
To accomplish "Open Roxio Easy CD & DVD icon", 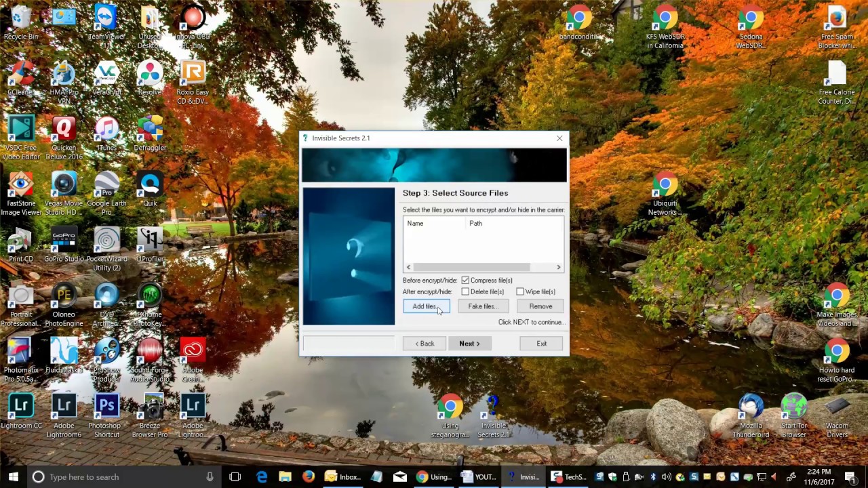I will pyautogui.click(x=193, y=83).
